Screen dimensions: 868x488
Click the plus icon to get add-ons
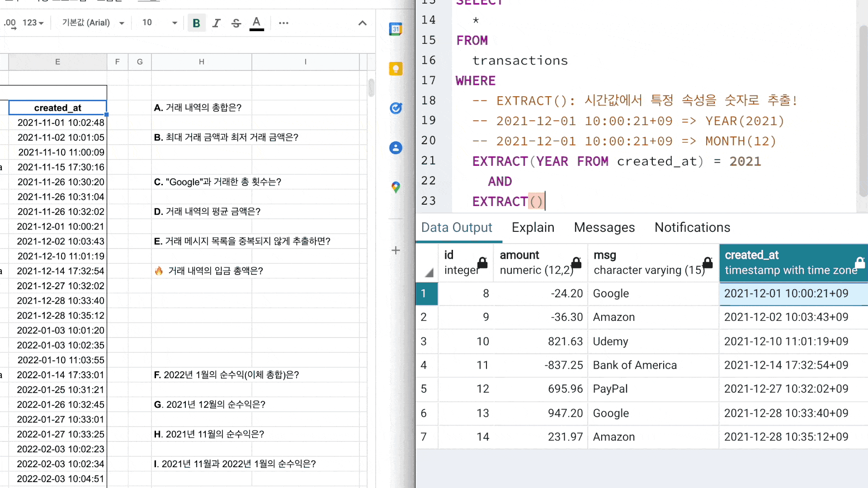[x=396, y=250]
